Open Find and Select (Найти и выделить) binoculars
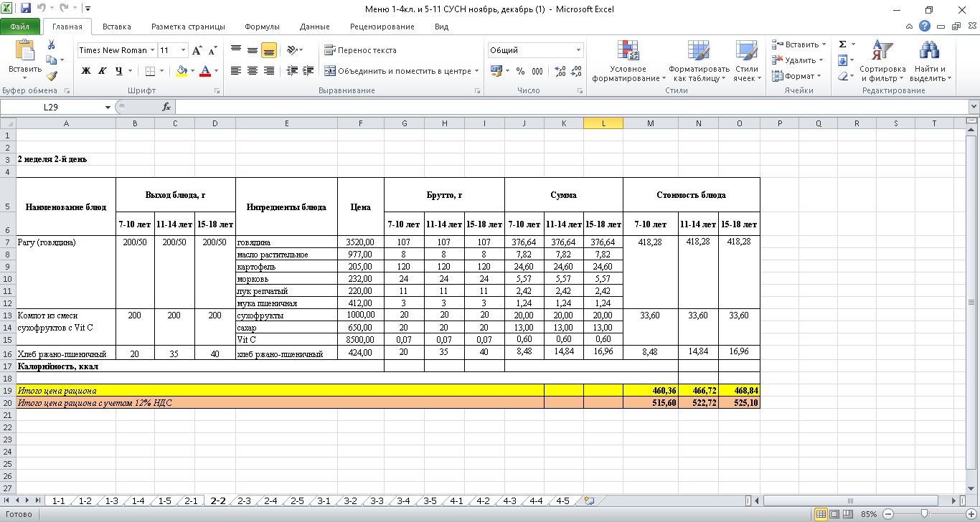 929,52
